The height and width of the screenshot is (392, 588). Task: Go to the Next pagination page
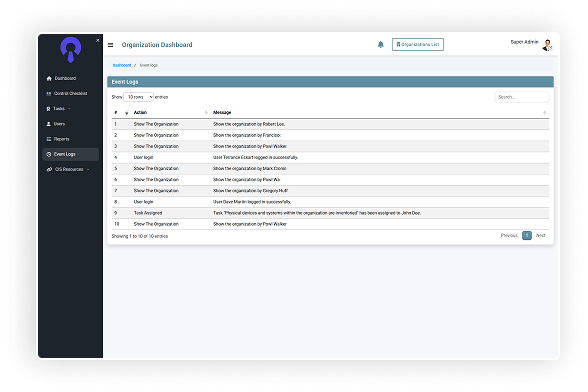[540, 236]
